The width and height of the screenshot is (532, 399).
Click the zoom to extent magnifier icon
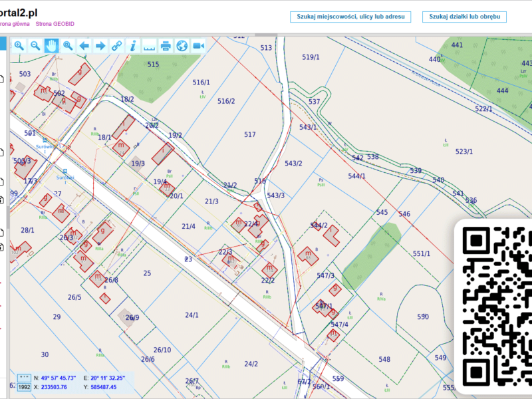pos(68,45)
